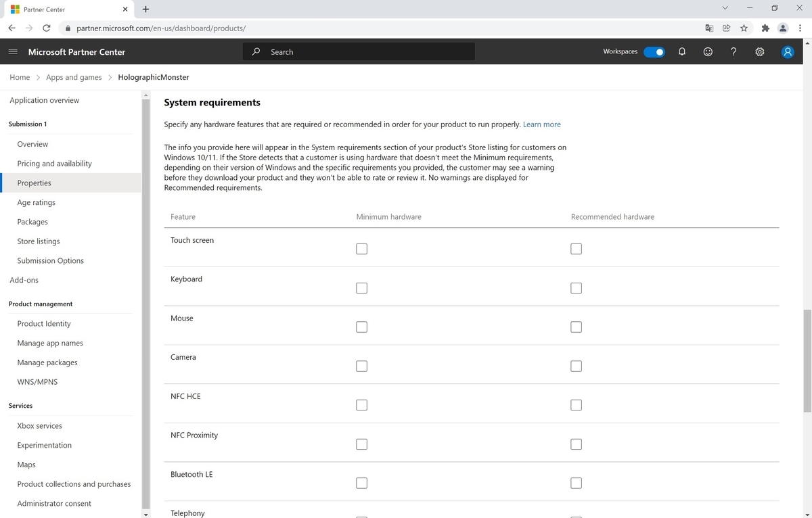
Task: Open Packages in sidebar
Action: 32,222
